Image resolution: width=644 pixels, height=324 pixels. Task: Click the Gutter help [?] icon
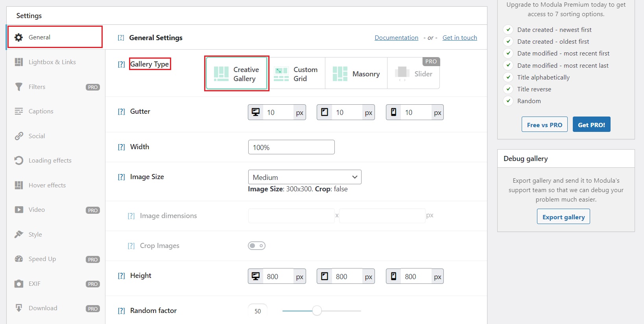[x=121, y=112]
